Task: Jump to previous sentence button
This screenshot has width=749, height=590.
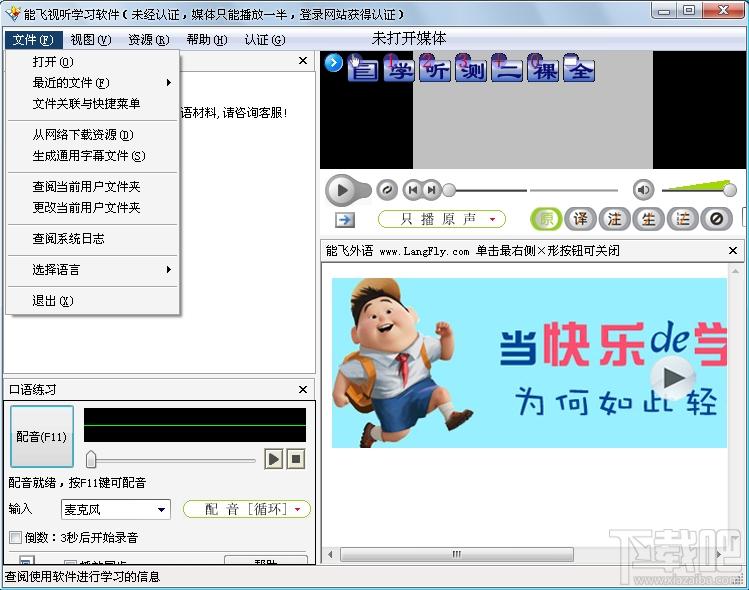Action: coord(413,190)
